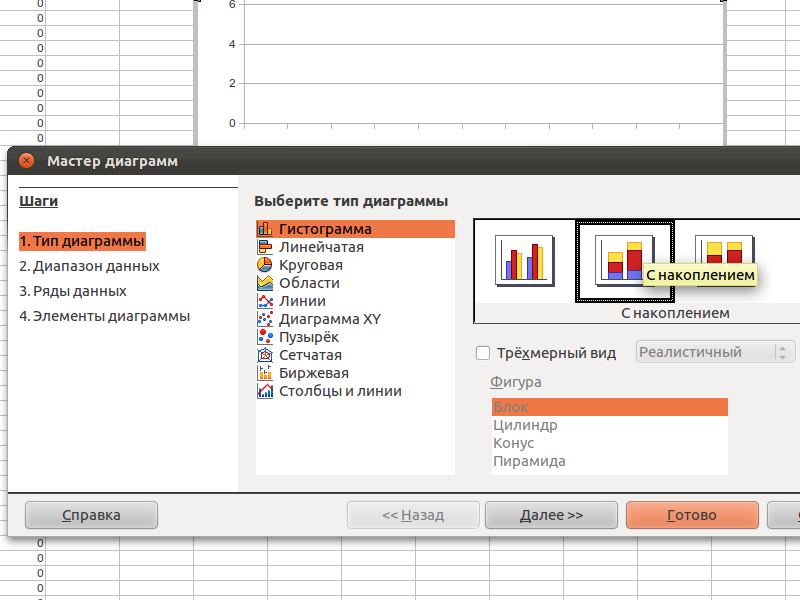The height and width of the screenshot is (600, 800).
Task: Select the normal column chart thumbnail
Action: 525,260
